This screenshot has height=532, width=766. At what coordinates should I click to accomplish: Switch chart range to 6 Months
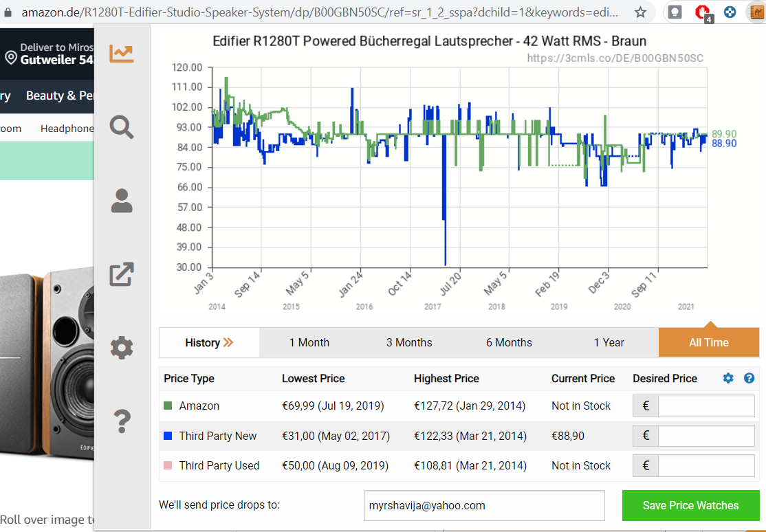pyautogui.click(x=509, y=342)
